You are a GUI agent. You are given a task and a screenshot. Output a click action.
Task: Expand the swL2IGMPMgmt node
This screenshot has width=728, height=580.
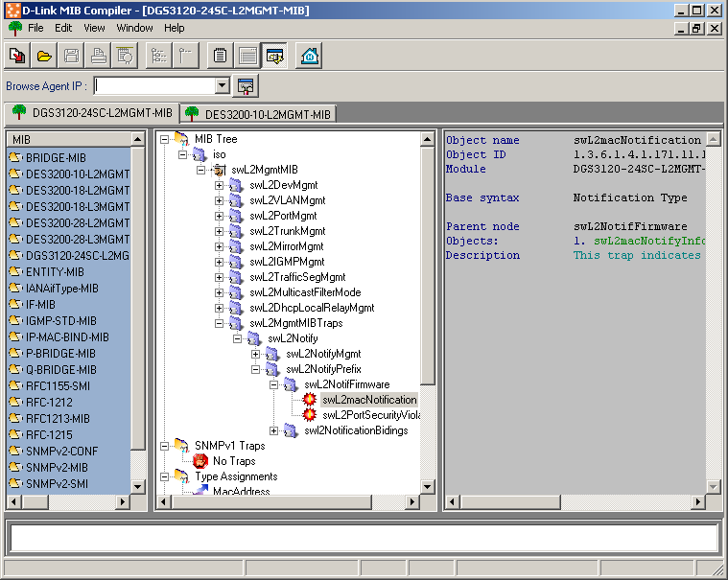coord(219,262)
